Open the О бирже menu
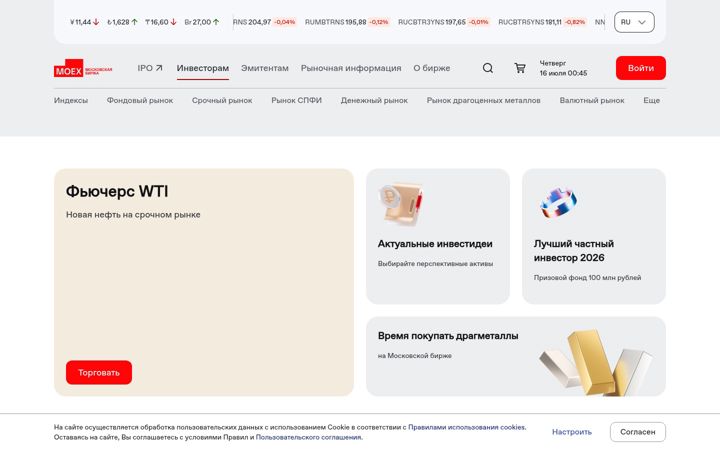 coord(432,68)
